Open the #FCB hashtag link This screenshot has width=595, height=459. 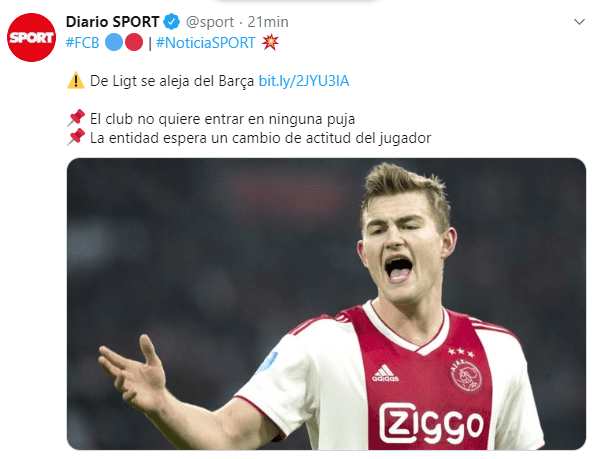coord(82,43)
